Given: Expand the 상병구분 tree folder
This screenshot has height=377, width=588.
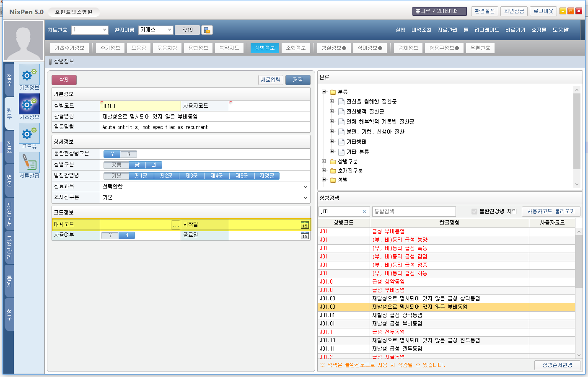Looking at the screenshot, I should coord(324,161).
